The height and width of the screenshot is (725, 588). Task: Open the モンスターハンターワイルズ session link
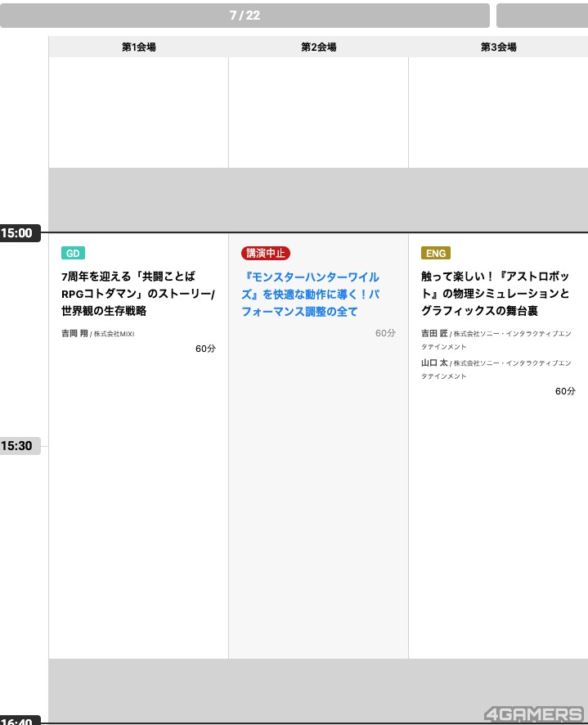tap(311, 294)
